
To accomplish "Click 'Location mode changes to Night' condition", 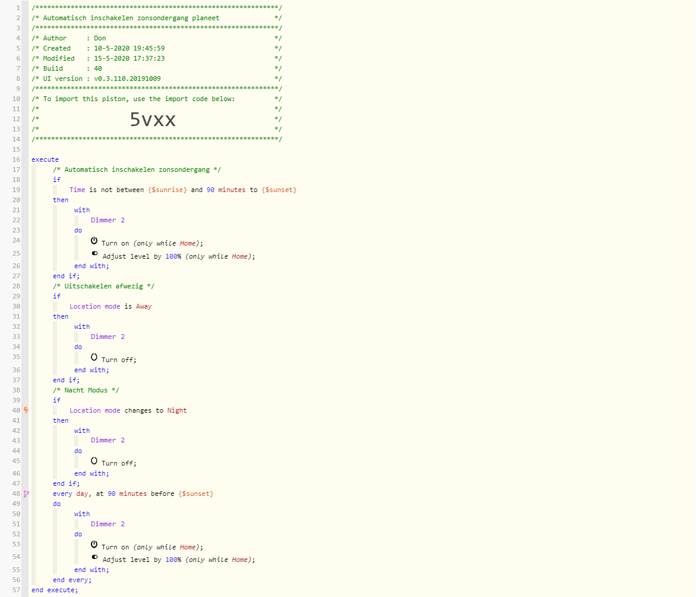I will [x=128, y=411].
